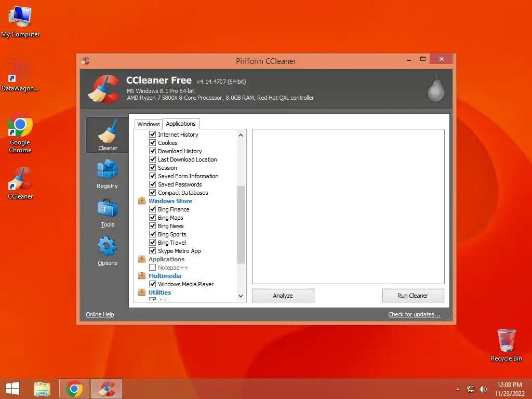The width and height of the screenshot is (532, 399).
Task: Click the volume speaker tray icon
Action: click(x=483, y=389)
